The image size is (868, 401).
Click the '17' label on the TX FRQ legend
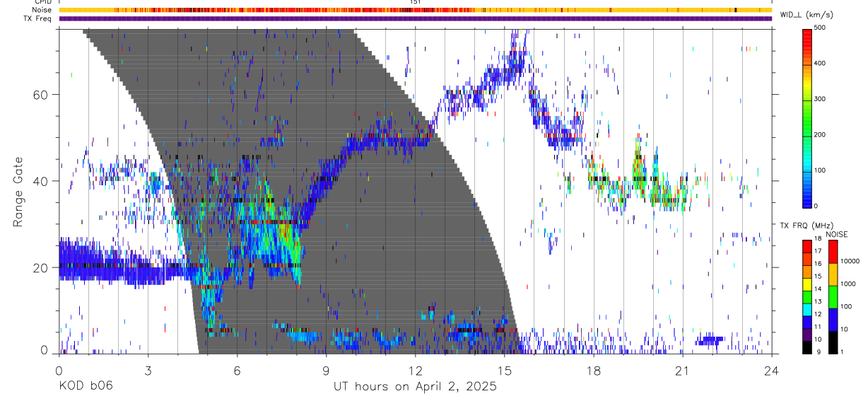819,251
